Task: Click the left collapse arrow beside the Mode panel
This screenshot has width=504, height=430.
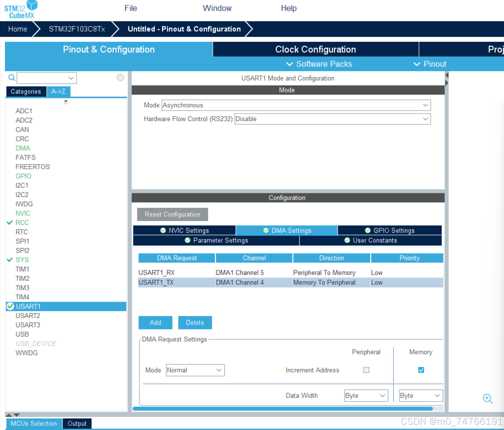Action: [447, 75]
